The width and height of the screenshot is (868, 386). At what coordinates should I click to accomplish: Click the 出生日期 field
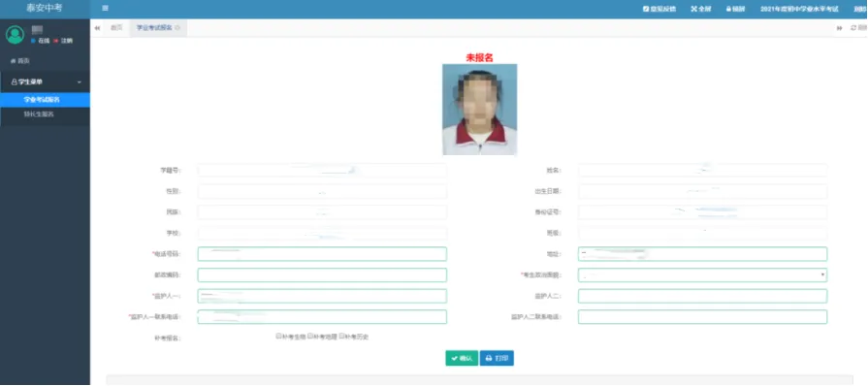[702, 192]
